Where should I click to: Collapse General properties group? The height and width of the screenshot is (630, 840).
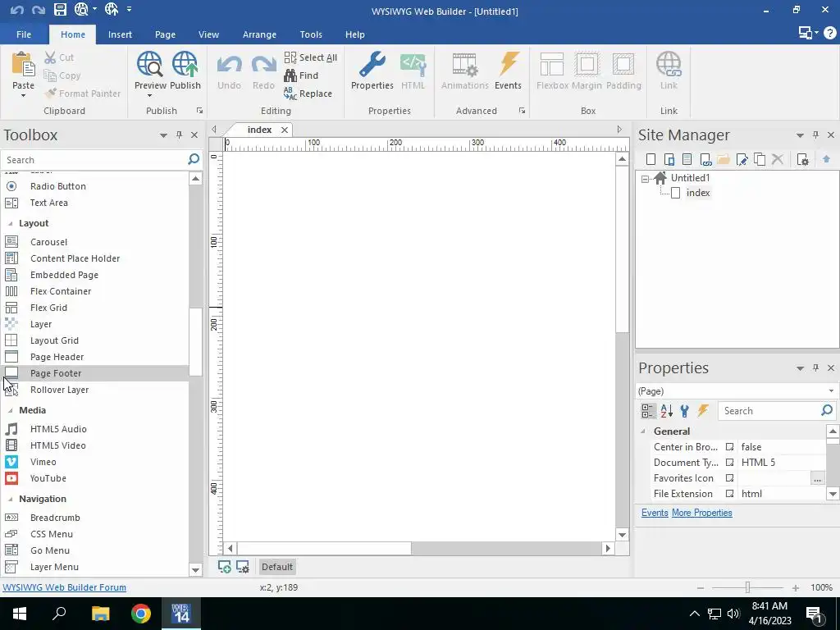[643, 431]
